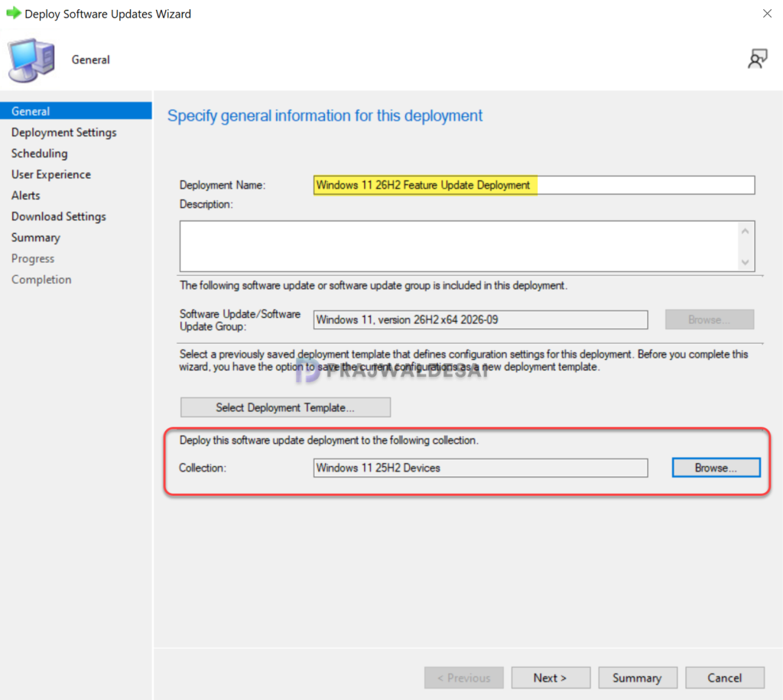Click the disabled Browse button for update group
The image size is (783, 700).
tap(709, 319)
